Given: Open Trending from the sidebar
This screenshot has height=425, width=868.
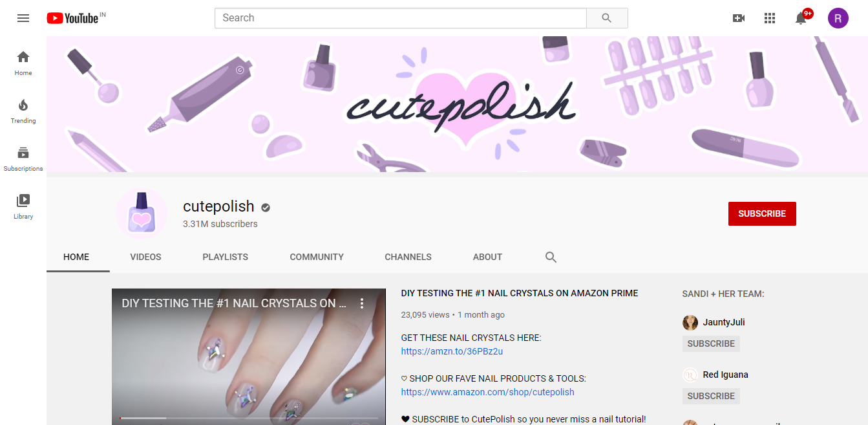Looking at the screenshot, I should click(23, 111).
